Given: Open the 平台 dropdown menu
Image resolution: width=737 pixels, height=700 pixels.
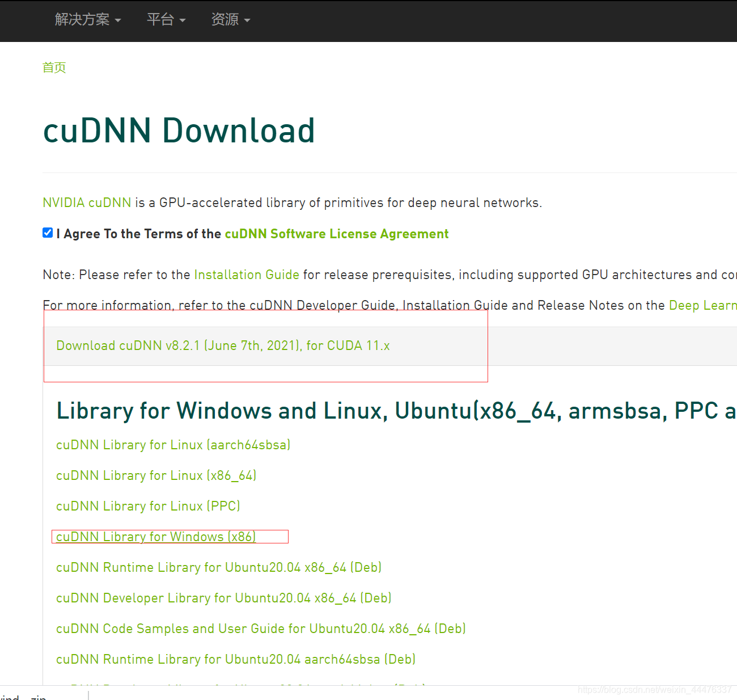Looking at the screenshot, I should coord(166,20).
